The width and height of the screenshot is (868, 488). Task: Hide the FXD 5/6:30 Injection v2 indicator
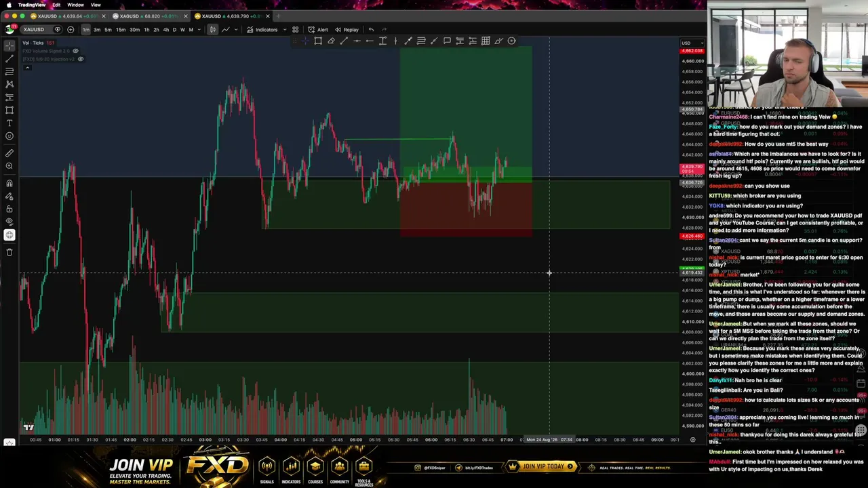80,59
